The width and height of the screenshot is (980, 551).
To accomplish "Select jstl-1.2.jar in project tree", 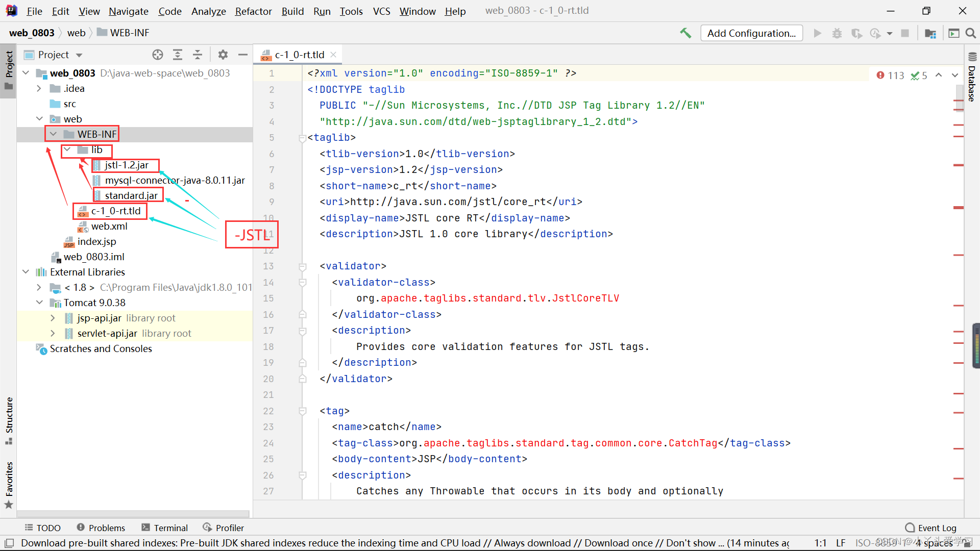I will (x=127, y=165).
